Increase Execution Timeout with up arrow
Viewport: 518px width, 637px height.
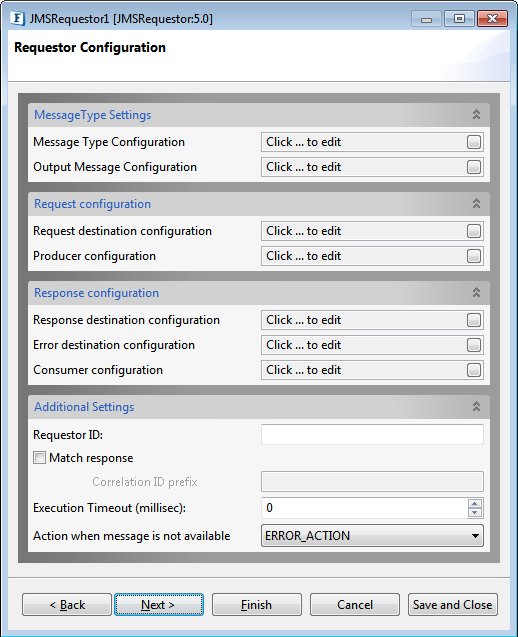click(475, 504)
